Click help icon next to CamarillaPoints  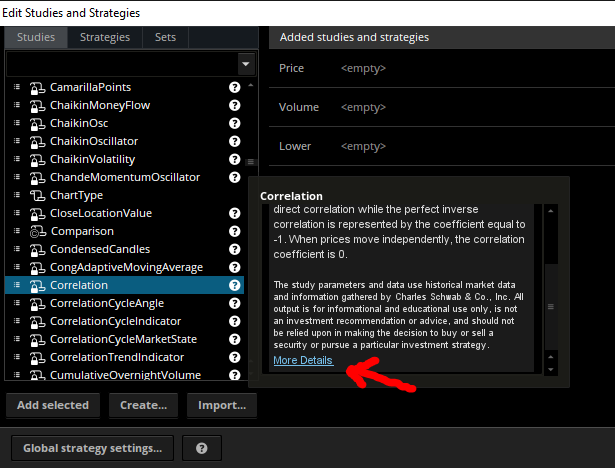235,87
